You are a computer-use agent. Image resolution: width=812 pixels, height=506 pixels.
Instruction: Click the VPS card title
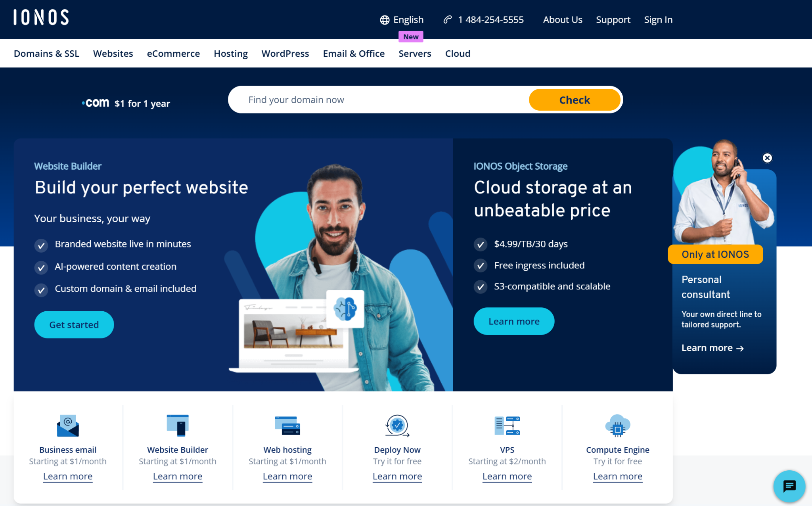[x=507, y=450]
